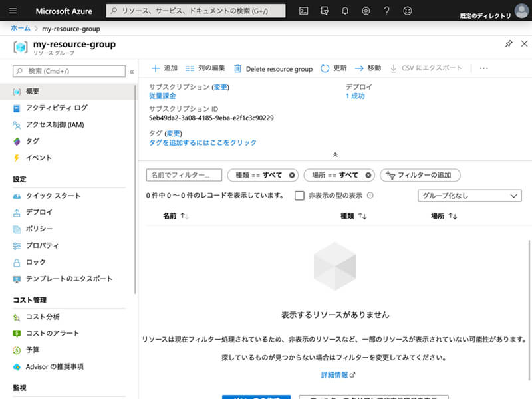Click the コストのアラート icon
This screenshot has height=399, width=532.
coord(17,334)
